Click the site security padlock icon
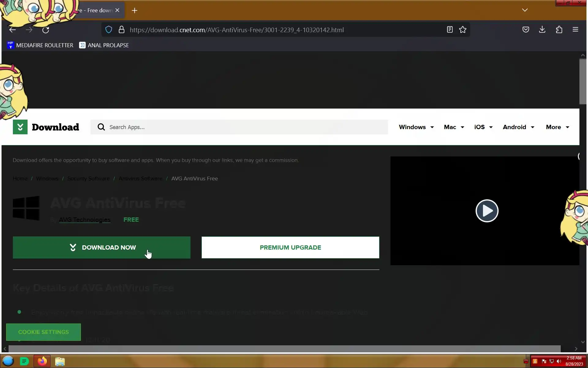The width and height of the screenshot is (588, 368). pyautogui.click(x=122, y=30)
